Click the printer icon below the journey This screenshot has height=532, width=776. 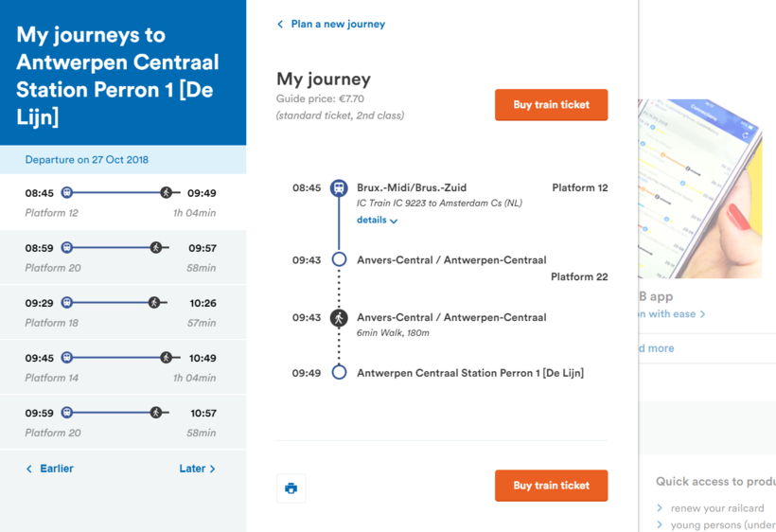(291, 488)
